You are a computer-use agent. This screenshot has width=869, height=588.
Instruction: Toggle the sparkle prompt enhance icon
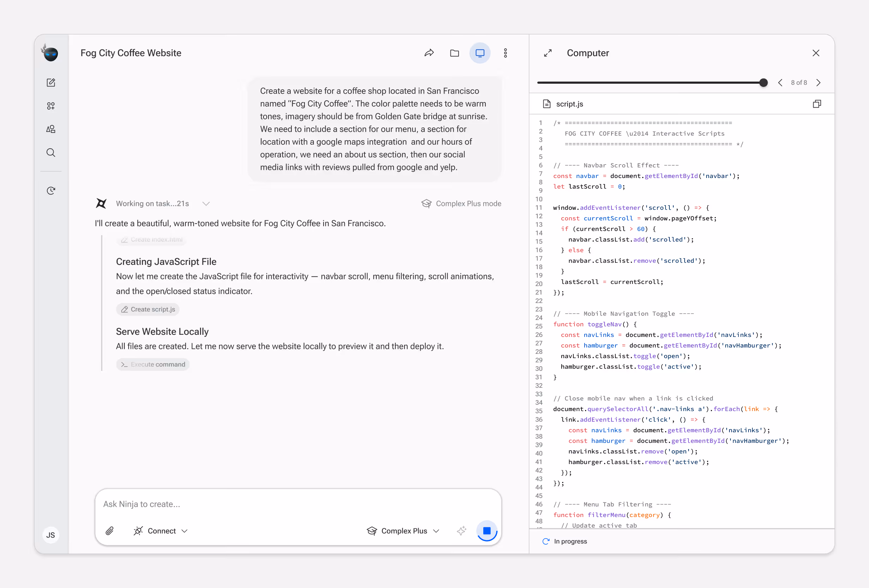coord(461,531)
